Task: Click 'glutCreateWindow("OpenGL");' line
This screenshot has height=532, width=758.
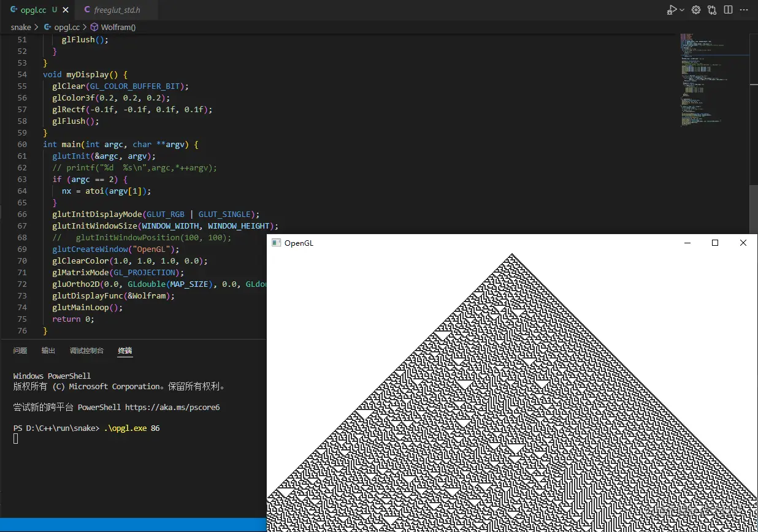Action: coord(116,249)
